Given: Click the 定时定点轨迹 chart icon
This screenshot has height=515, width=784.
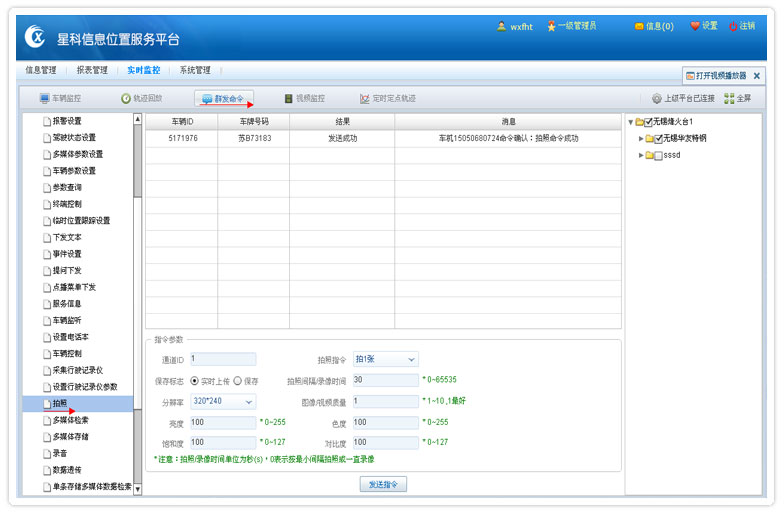Looking at the screenshot, I should [x=365, y=99].
